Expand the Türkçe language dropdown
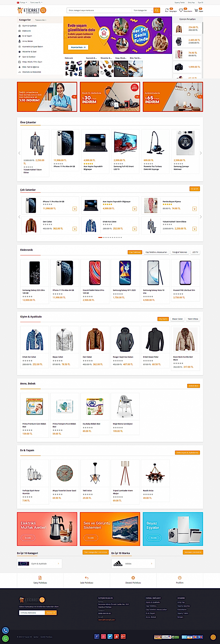 click(x=22, y=2)
